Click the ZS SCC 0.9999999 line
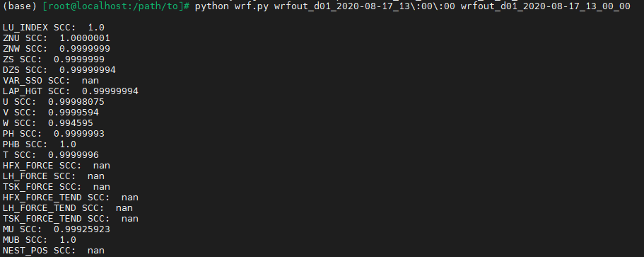Image resolution: width=644 pixels, height=257 pixels. [54, 59]
